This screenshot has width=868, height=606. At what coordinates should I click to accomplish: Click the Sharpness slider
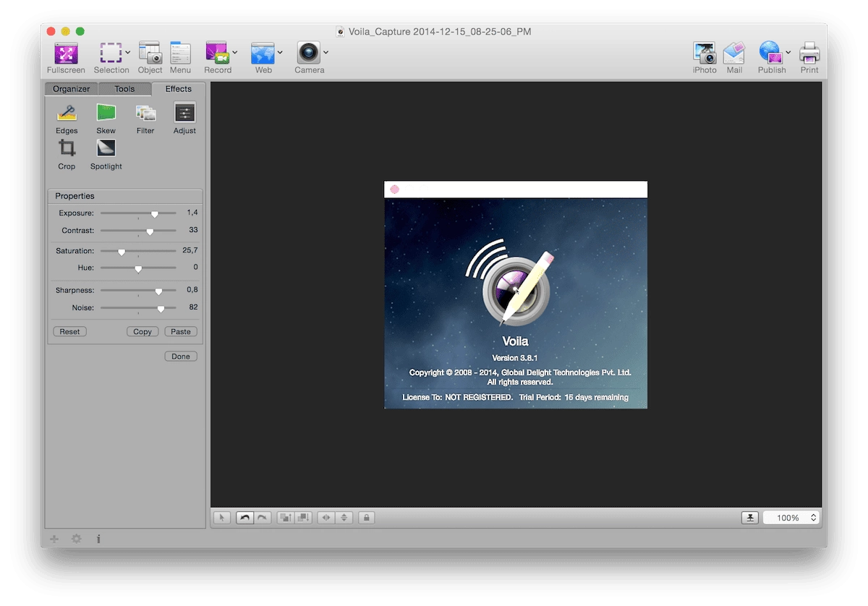138,290
